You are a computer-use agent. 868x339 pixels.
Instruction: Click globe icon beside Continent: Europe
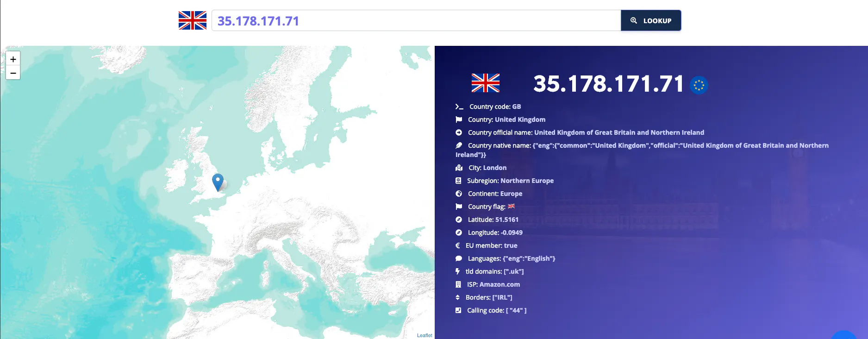click(459, 194)
